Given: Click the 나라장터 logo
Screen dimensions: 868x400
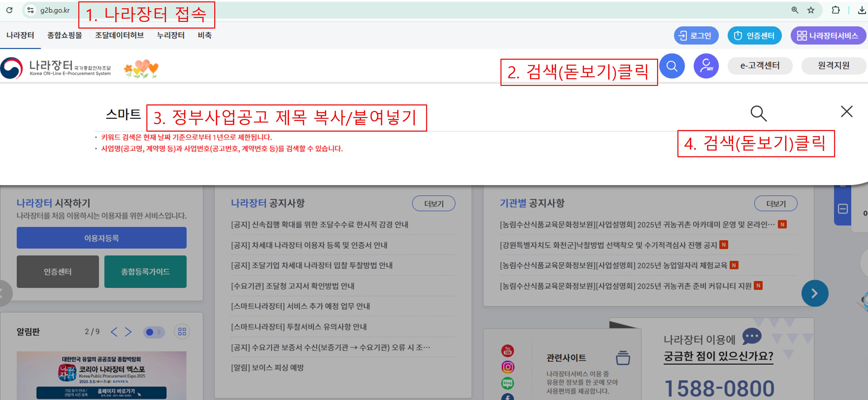Looking at the screenshot, I should pyautogui.click(x=56, y=68).
